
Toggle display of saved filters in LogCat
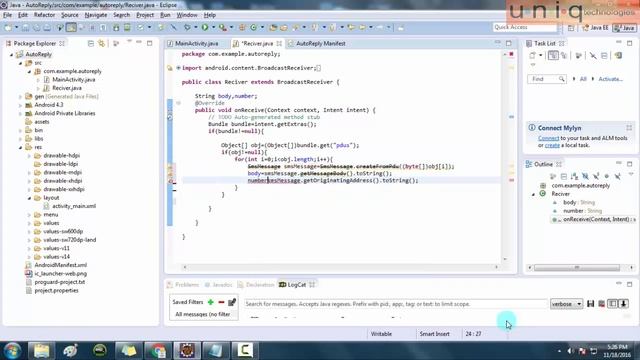click(x=612, y=304)
